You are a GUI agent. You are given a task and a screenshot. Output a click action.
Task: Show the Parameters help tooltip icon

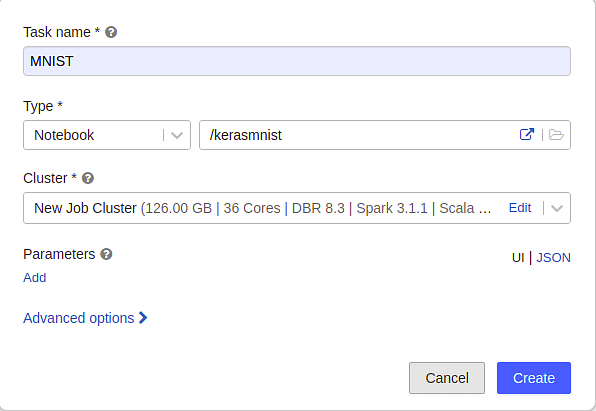(x=106, y=254)
